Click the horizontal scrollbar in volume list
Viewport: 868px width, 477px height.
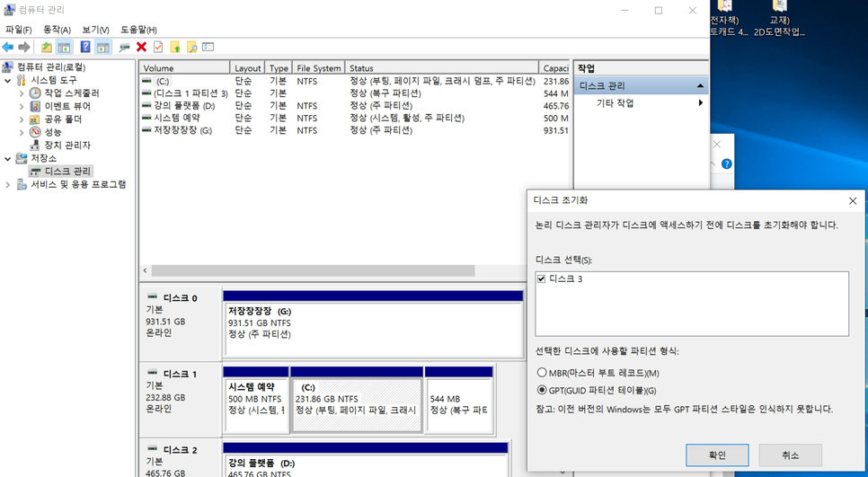[313, 270]
